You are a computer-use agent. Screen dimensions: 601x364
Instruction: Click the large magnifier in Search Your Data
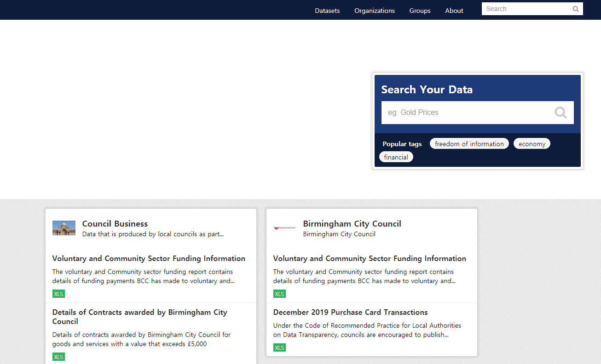[561, 113]
